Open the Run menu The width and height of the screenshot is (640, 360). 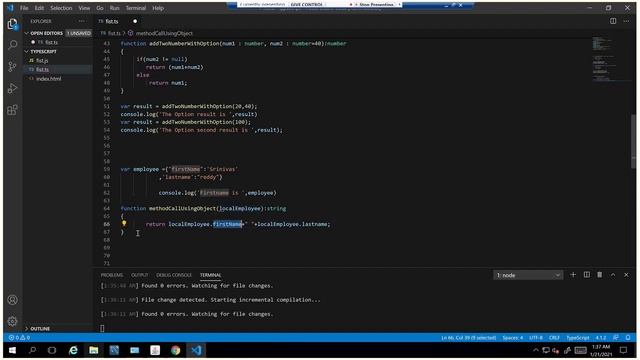pyautogui.click(x=115, y=8)
